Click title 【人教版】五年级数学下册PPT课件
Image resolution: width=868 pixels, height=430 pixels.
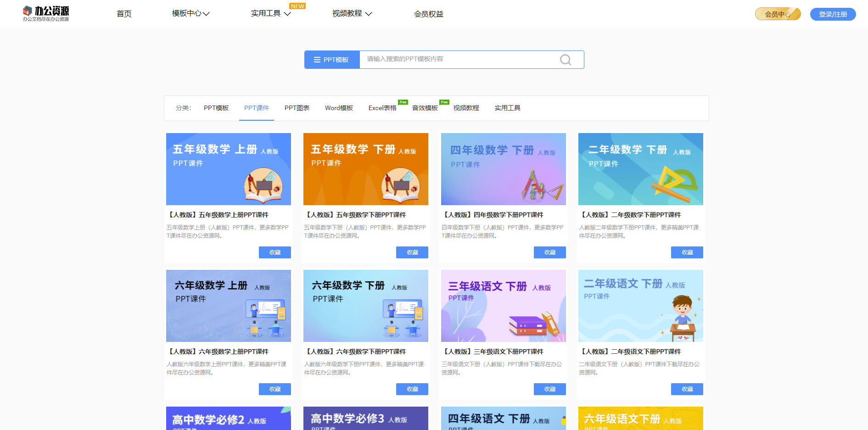coord(355,215)
